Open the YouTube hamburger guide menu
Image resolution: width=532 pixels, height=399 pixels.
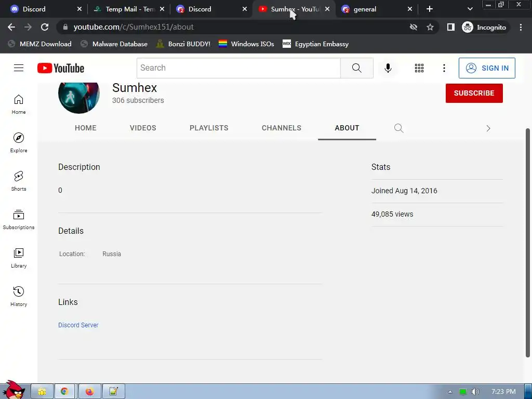pos(19,68)
